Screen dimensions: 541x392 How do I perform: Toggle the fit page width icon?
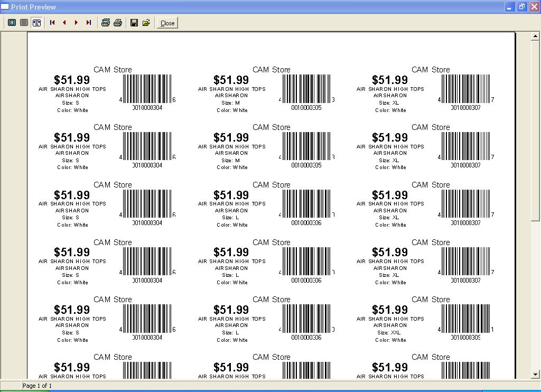[x=36, y=23]
